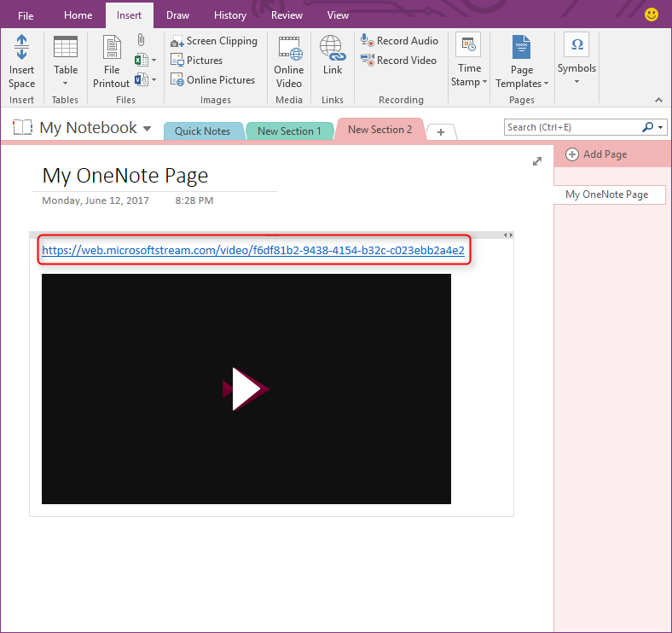Switch to the Quick Notes section
The width and height of the screenshot is (672, 633).
coord(202,131)
